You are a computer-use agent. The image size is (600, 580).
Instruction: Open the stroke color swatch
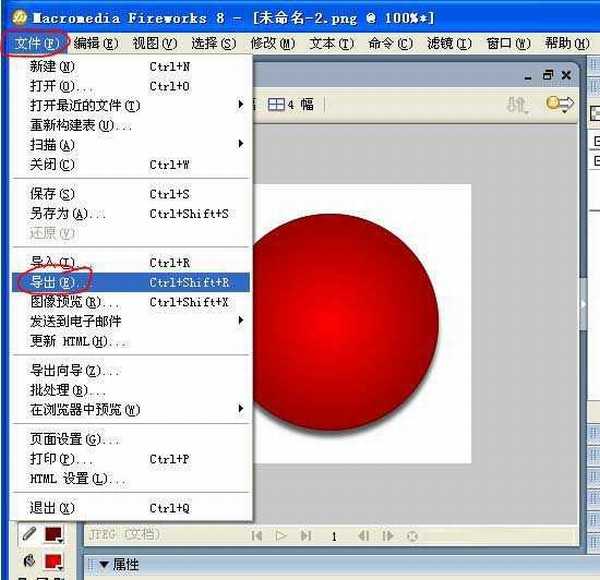pyautogui.click(x=54, y=534)
